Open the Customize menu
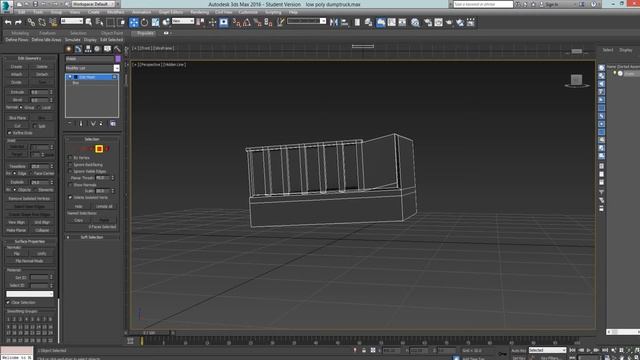This screenshot has height=360, width=640. tap(248, 12)
